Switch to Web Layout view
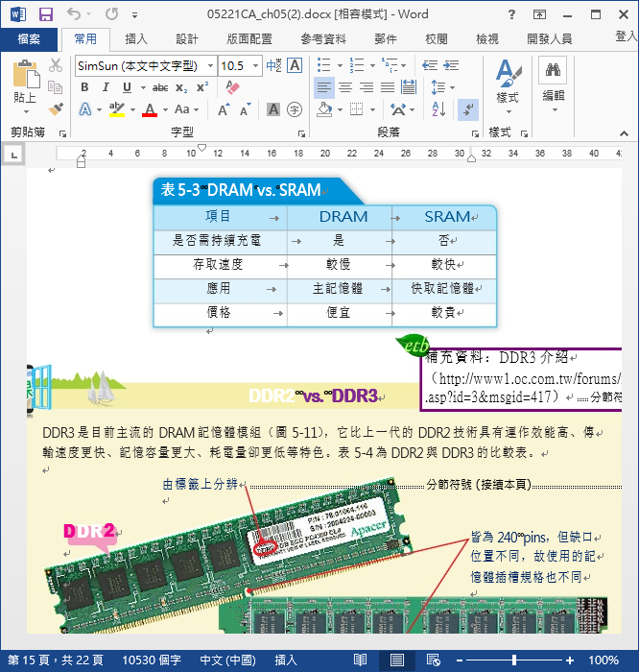The width and height of the screenshot is (639, 672). click(434, 660)
